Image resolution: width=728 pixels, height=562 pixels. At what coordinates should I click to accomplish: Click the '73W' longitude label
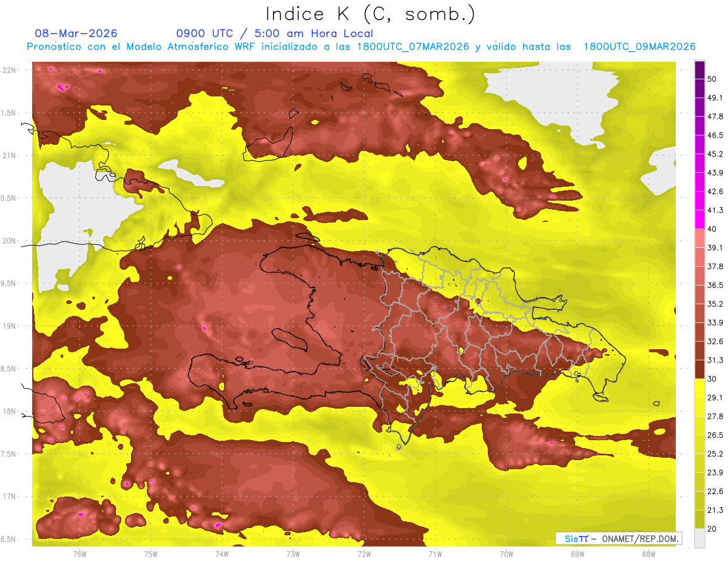(x=293, y=554)
